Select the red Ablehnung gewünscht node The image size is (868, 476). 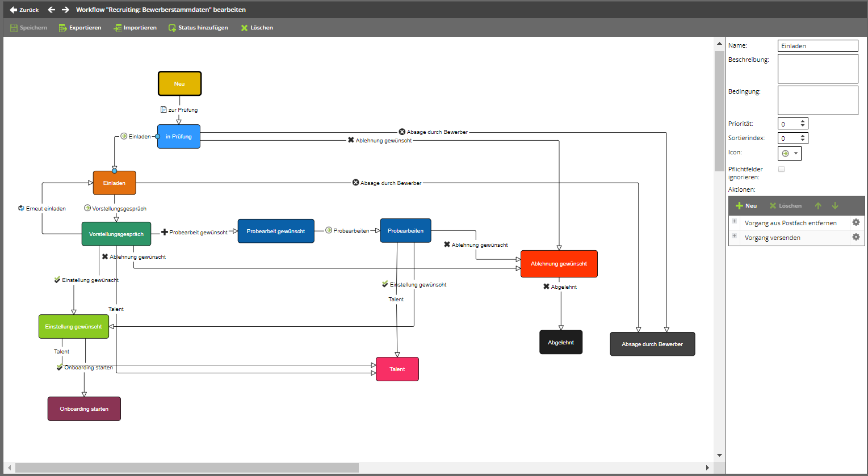point(559,264)
